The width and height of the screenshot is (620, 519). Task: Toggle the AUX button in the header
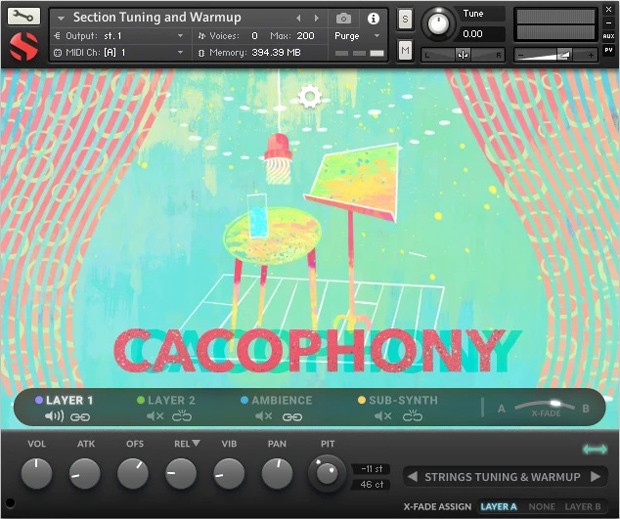tap(609, 36)
